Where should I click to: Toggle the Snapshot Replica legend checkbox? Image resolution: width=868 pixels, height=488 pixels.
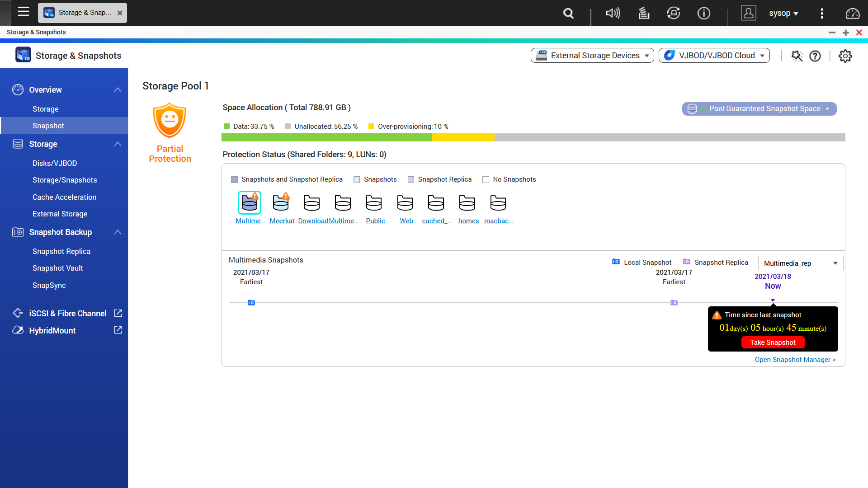pyautogui.click(x=411, y=180)
